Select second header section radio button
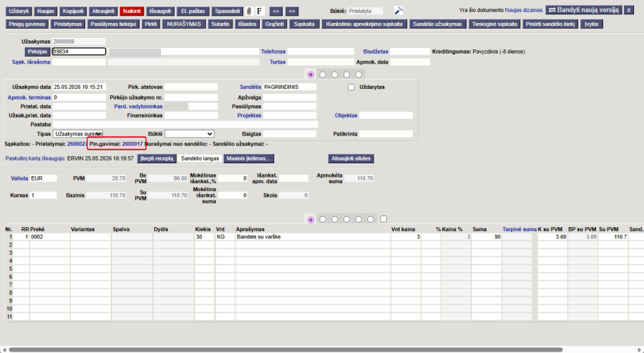Screen dimensions: 644x353 pos(323,74)
